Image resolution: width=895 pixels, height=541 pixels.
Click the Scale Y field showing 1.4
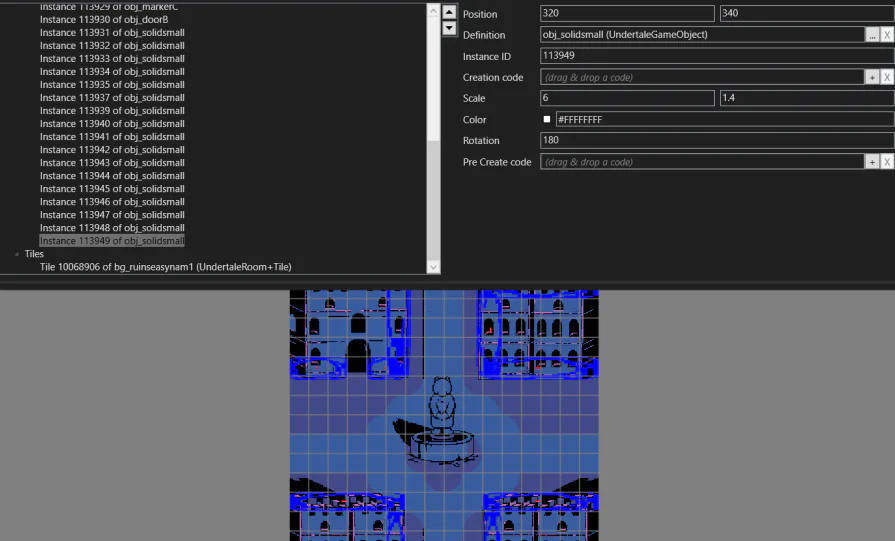click(x=807, y=98)
